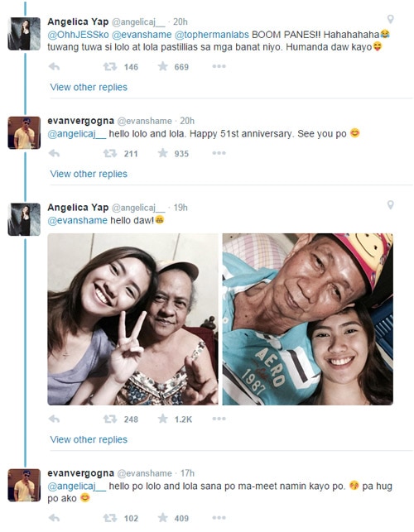Reply to Angelica Yap's BOOM PANES tweet

[x=55, y=66]
